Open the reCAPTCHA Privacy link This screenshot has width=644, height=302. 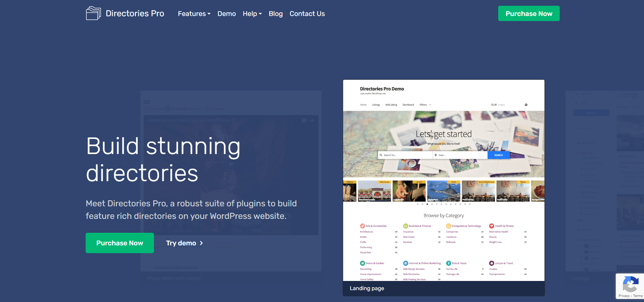(624, 296)
